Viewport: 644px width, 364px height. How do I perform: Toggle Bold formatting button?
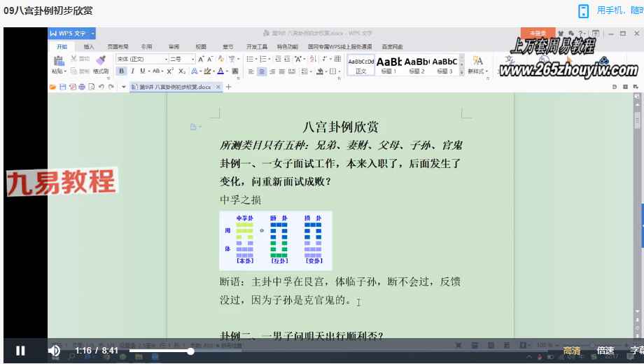(121, 71)
